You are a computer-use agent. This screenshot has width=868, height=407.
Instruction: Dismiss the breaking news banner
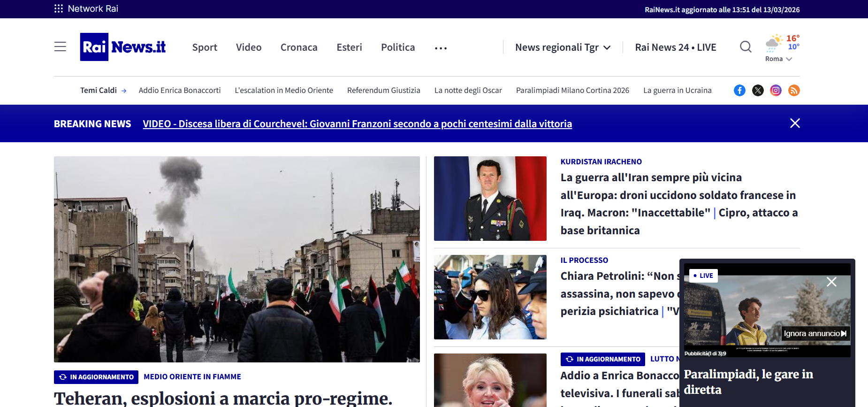point(795,123)
